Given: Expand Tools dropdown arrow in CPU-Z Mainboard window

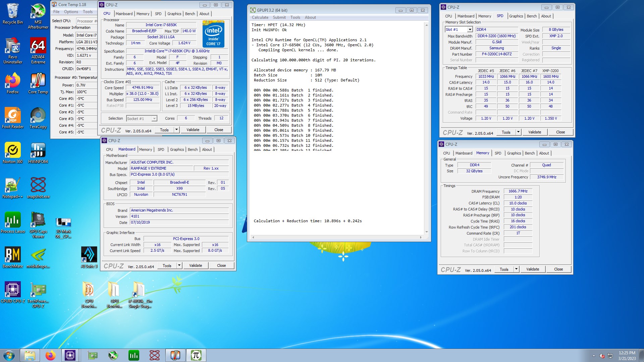Looking at the screenshot, I should click(x=179, y=265).
